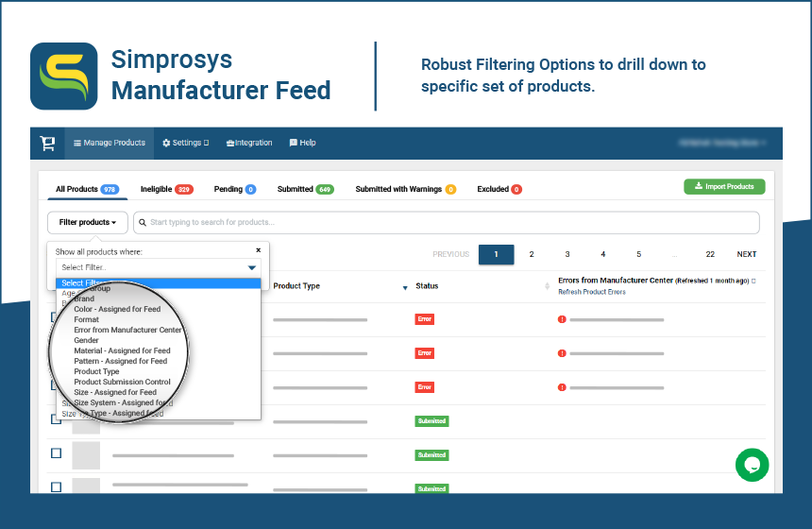This screenshot has width=812, height=529.
Task: Choose the Brand filter option
Action: [x=84, y=299]
